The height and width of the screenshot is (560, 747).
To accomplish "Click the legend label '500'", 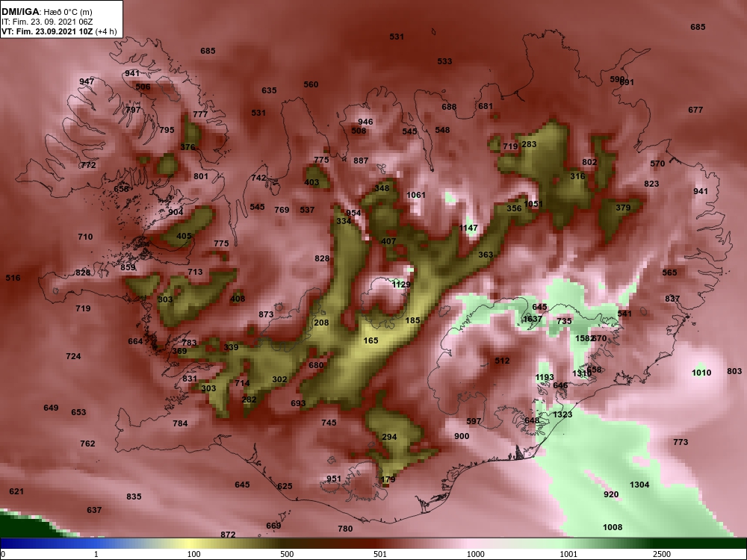I will click(x=287, y=554).
